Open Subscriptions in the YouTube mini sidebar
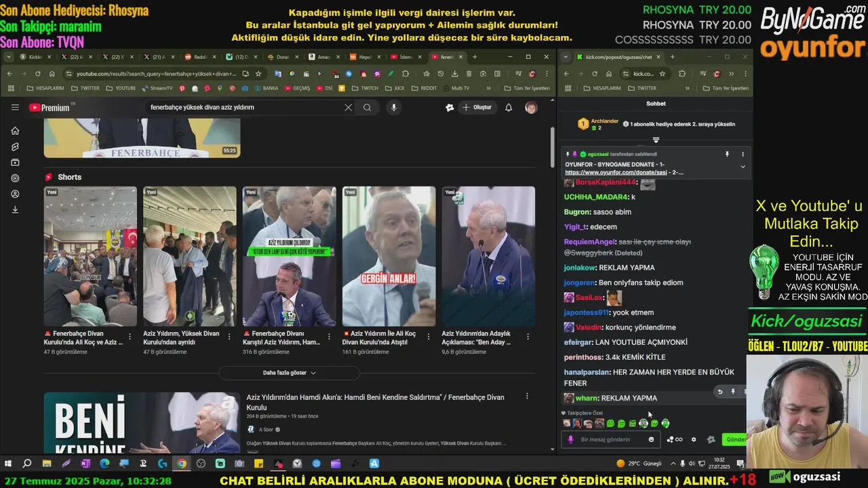 click(15, 163)
